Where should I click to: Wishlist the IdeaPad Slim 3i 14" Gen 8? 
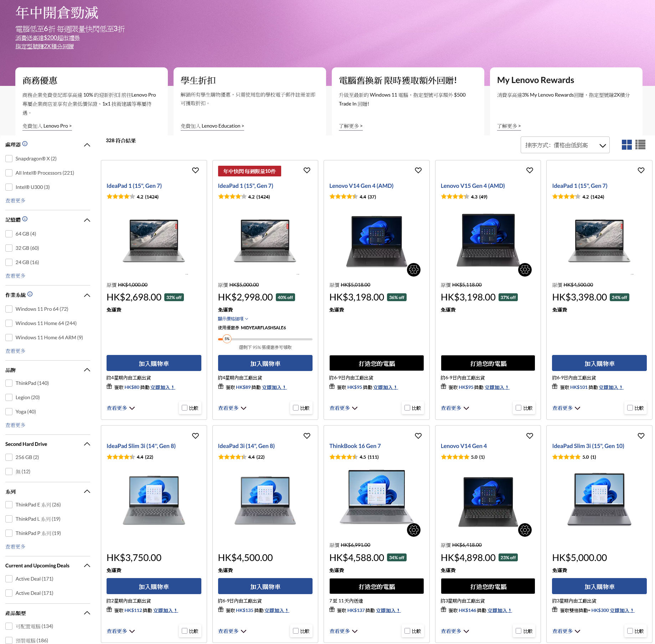click(x=195, y=436)
